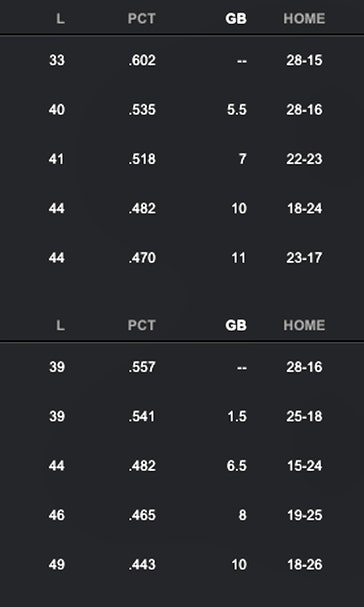Sort lower table by GB header

tap(236, 325)
